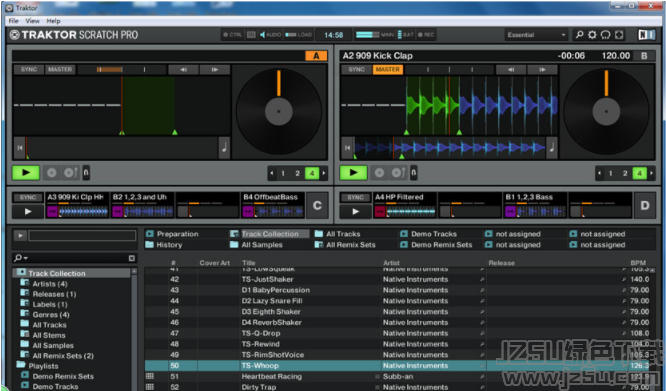666x391 pixels.
Task: Click the cup button on Deck B
Action: [x=398, y=173]
